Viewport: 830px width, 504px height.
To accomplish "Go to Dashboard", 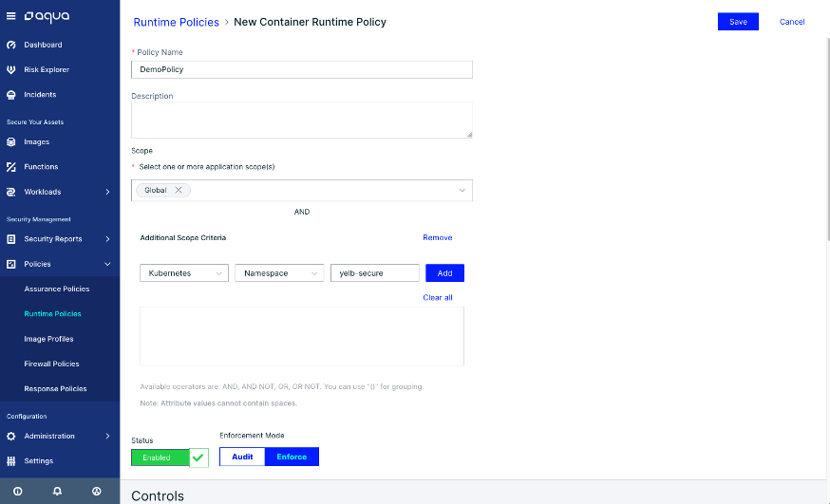I will [43, 45].
